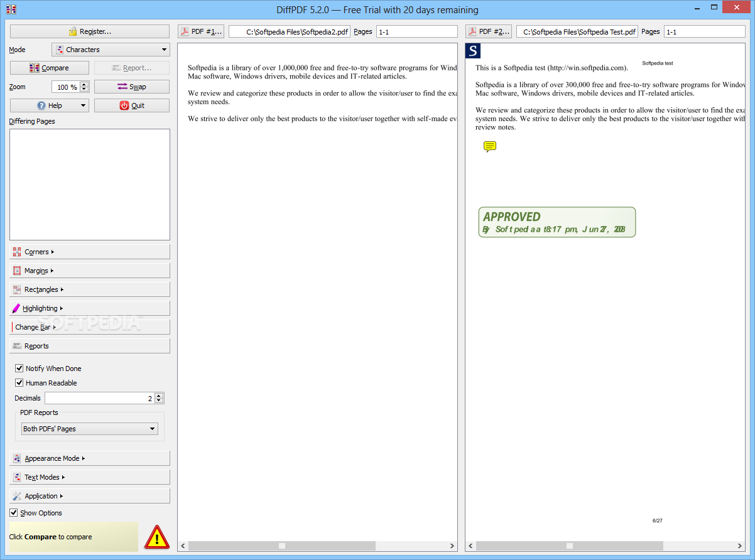Click the Text Modes section icon

point(17,477)
